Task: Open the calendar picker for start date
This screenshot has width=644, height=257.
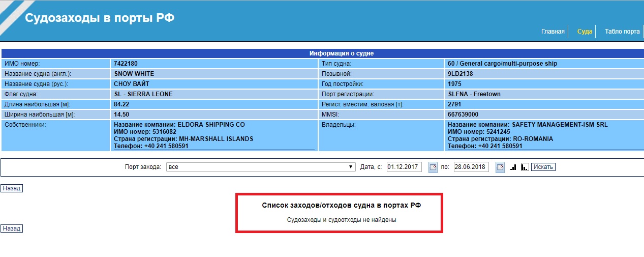Action: pyautogui.click(x=433, y=167)
